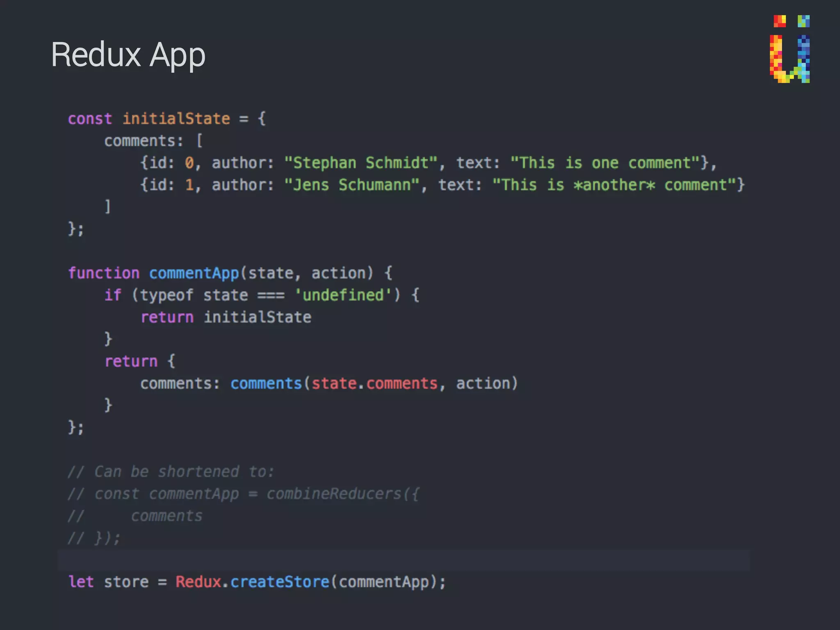
Task: Click the "Stephan Schmidt" author string
Action: pos(361,163)
